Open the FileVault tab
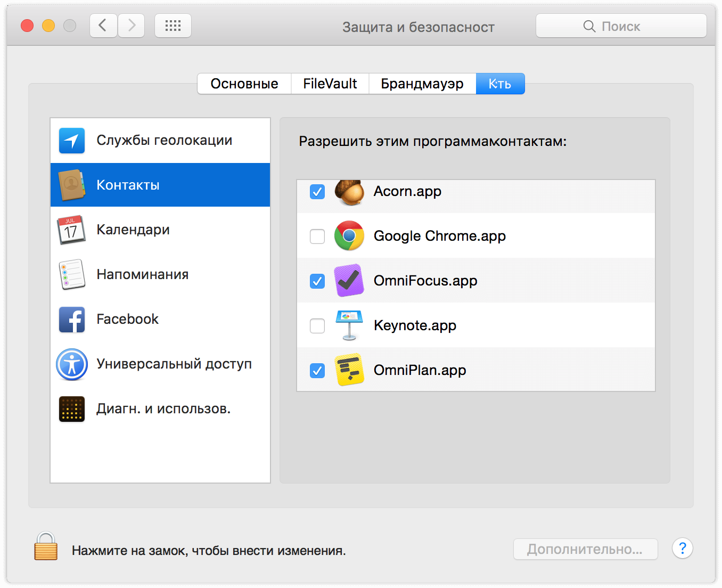 [x=330, y=84]
